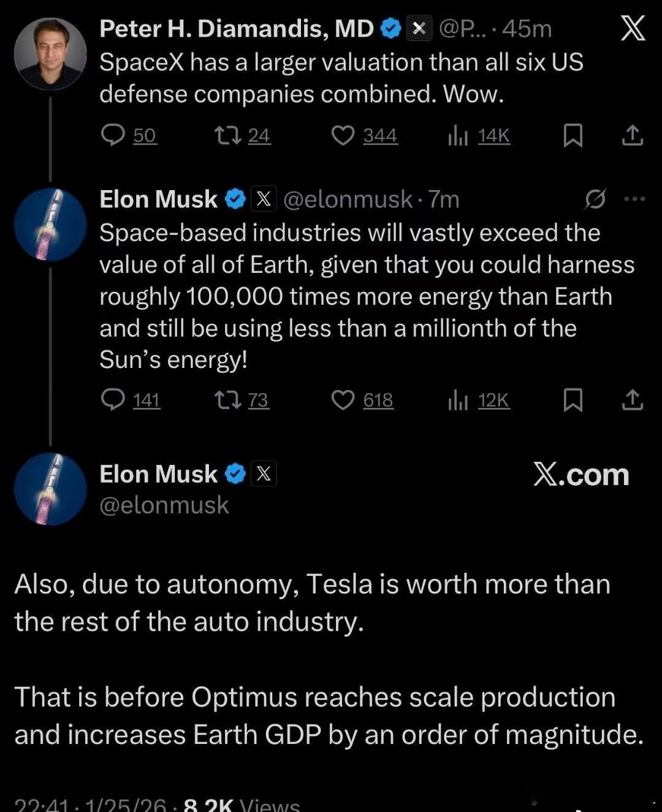Repost Elon Musk's post with 73 reposts
Viewport: 662px width, 812px height.
tap(228, 400)
